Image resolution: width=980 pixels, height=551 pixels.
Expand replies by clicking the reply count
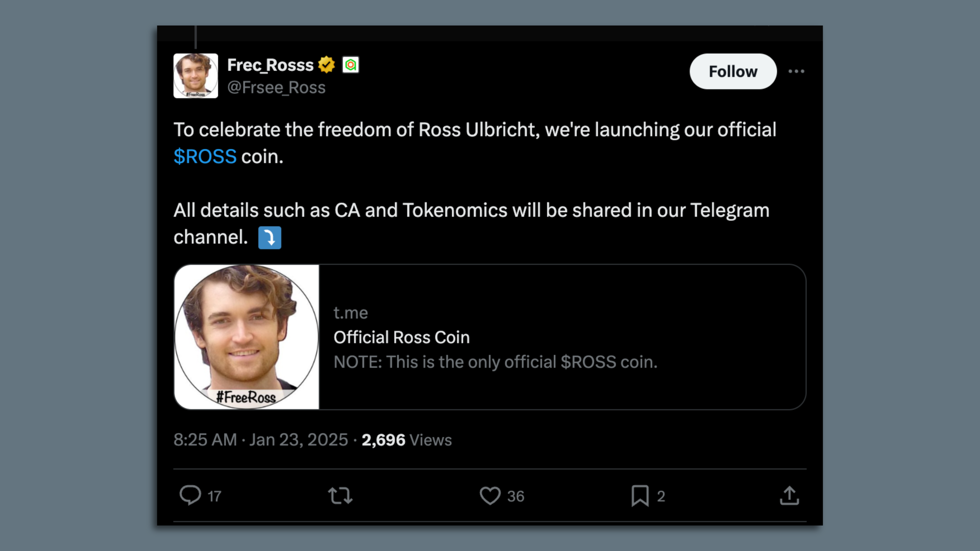(214, 495)
